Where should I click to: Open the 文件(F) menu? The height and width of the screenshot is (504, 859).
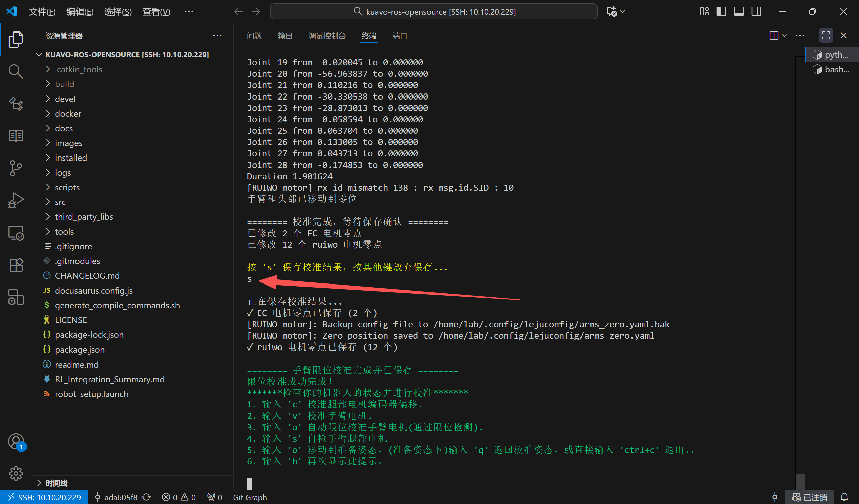[42, 12]
